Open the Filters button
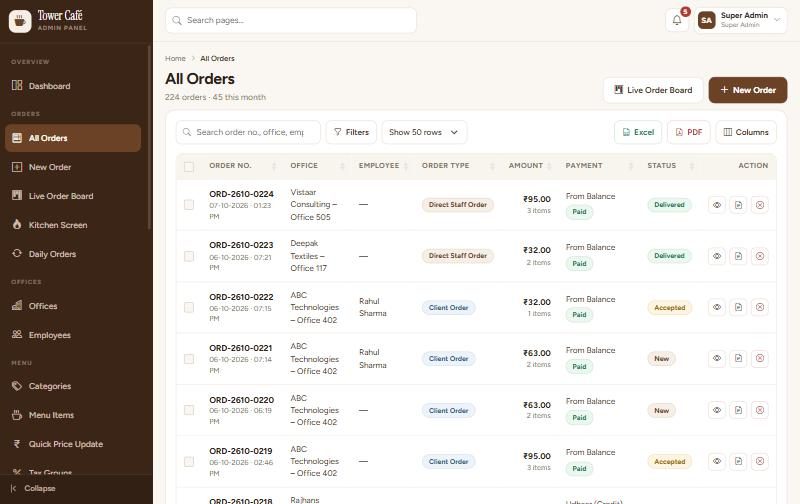800x504 pixels. pyautogui.click(x=351, y=132)
